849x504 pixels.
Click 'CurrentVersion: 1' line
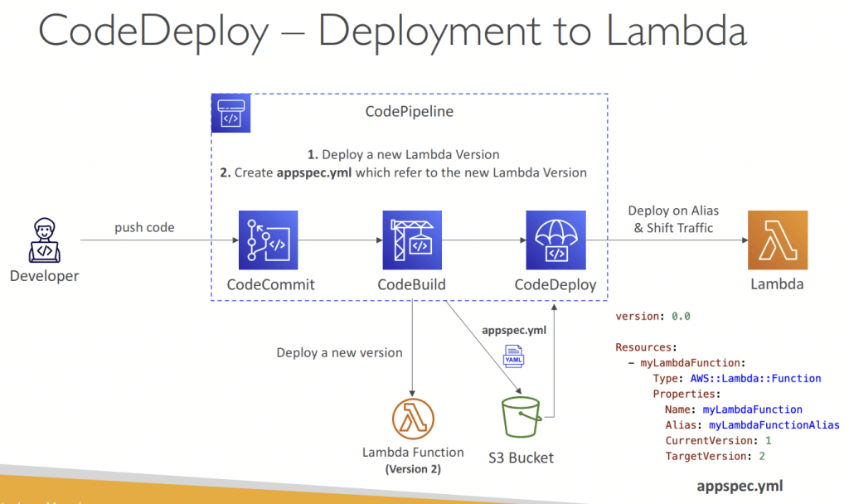point(718,441)
